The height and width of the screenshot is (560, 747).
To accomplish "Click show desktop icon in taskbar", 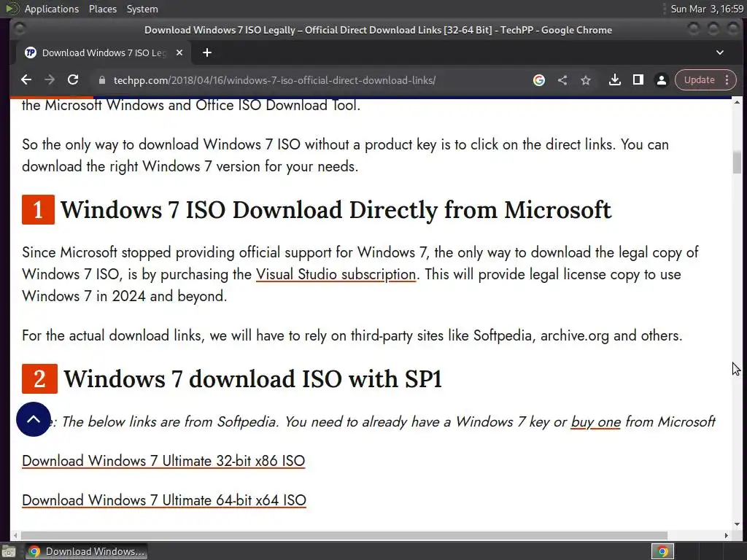I will tap(9, 551).
